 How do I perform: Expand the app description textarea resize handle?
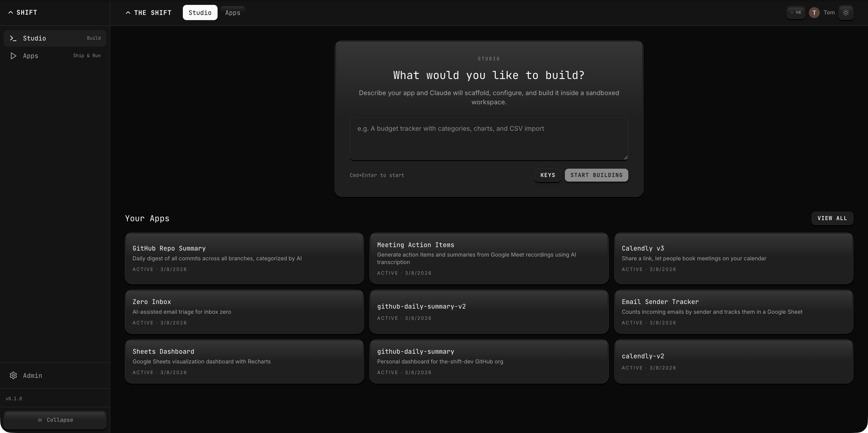click(x=626, y=157)
